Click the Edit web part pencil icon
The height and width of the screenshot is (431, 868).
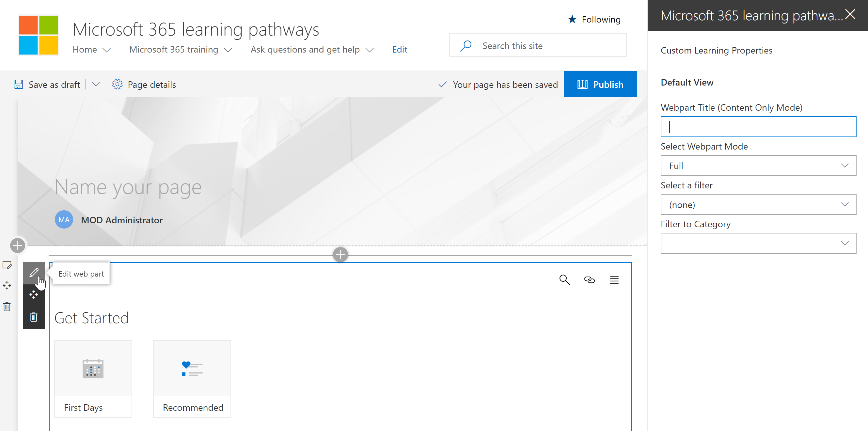(34, 273)
